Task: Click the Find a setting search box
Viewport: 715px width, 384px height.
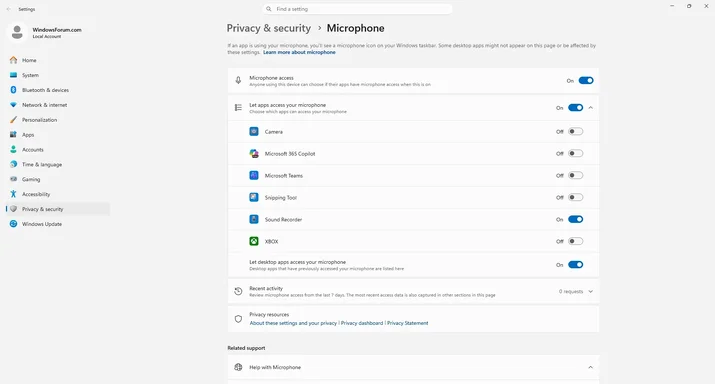Action: [x=358, y=9]
